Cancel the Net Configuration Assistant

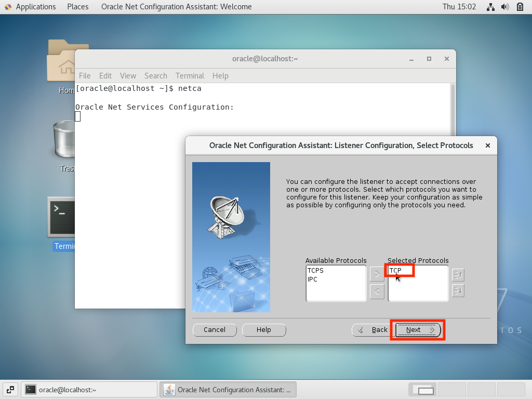[215, 330]
